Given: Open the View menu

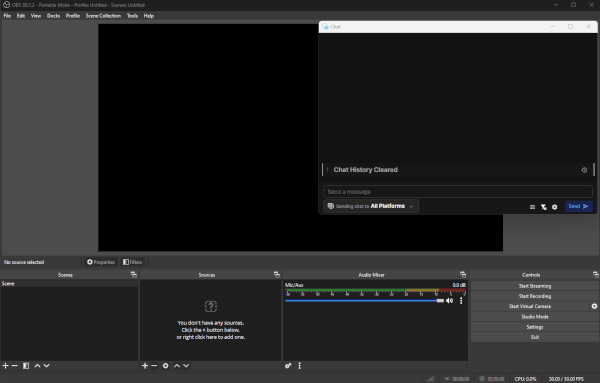Looking at the screenshot, I should coord(36,16).
